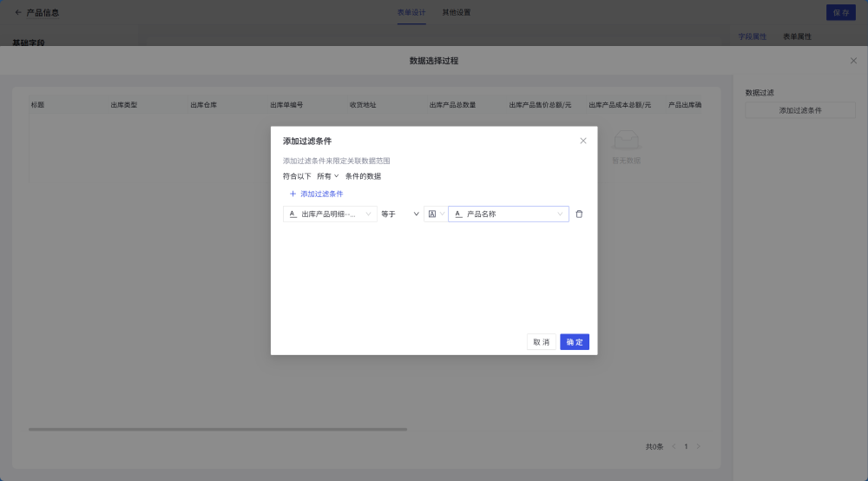Close the 添加过滤条件 dialog

pyautogui.click(x=583, y=141)
